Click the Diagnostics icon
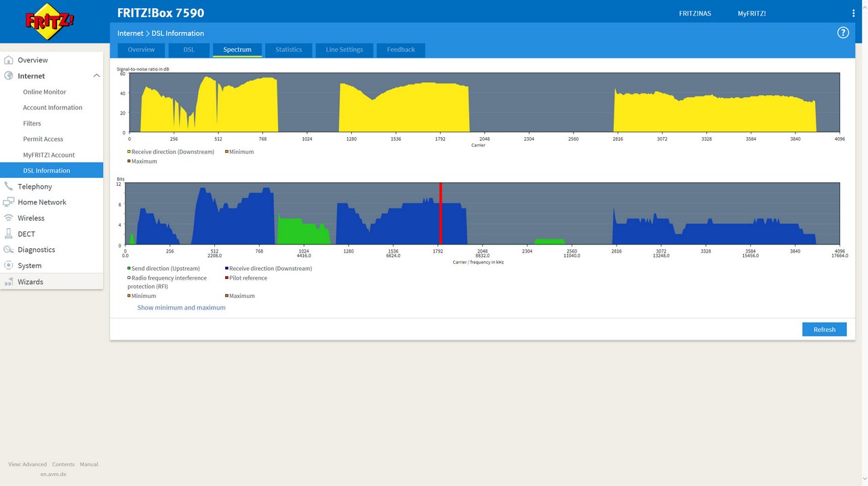868x486 pixels. point(9,250)
